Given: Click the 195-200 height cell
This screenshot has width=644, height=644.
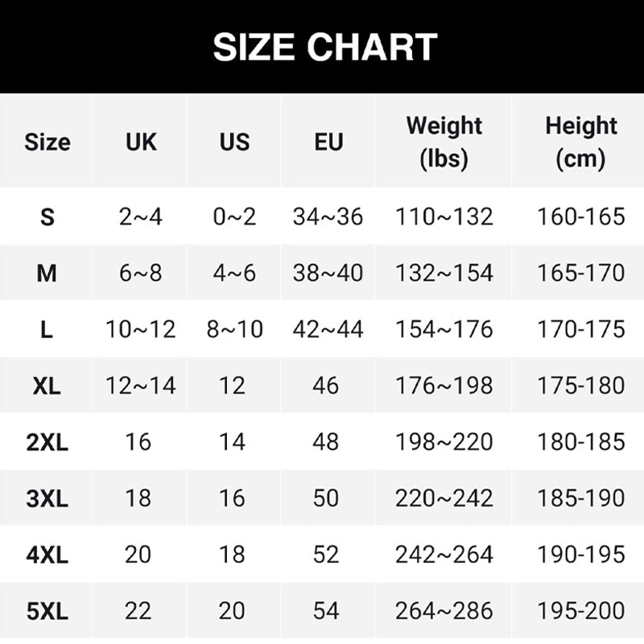Looking at the screenshot, I should pos(580,611).
